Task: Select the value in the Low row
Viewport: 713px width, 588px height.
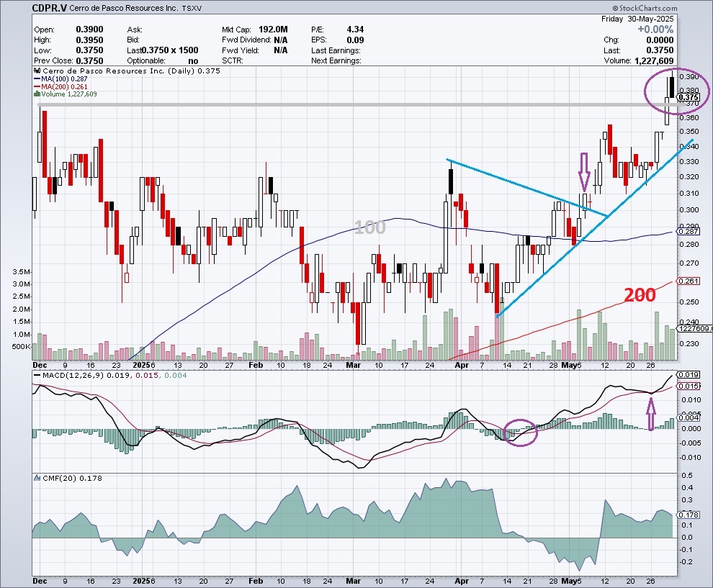Action: tap(89, 50)
